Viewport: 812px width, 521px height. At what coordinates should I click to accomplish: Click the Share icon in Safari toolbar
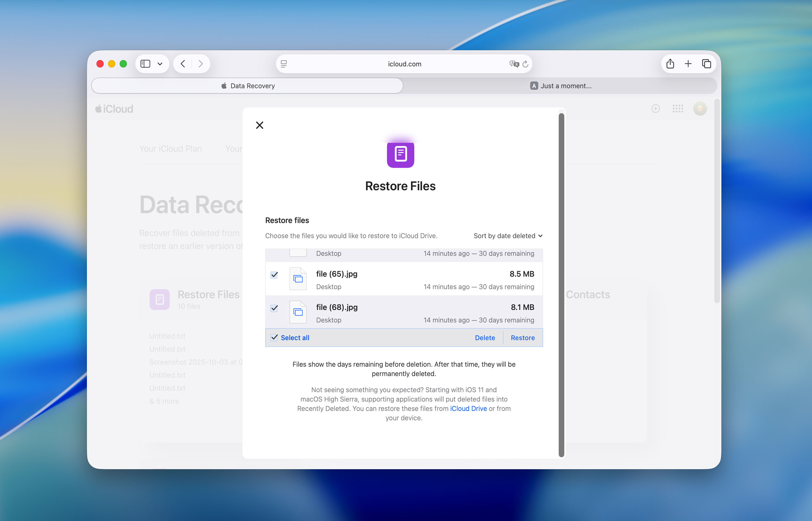tap(670, 64)
